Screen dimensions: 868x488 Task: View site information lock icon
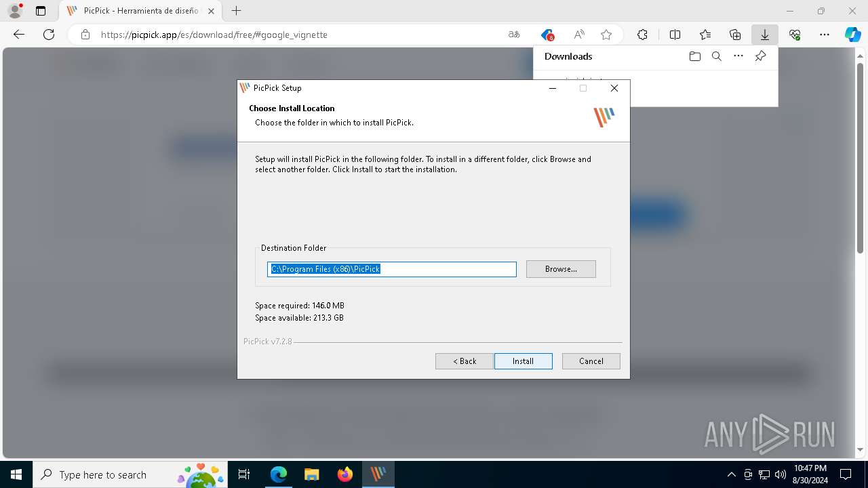click(85, 35)
